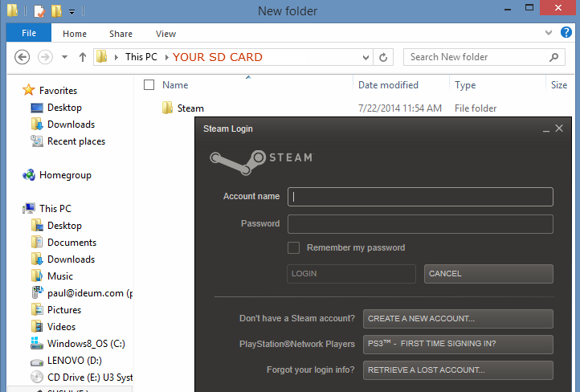Open Desktop under Favorites
580x392 pixels.
(56, 108)
